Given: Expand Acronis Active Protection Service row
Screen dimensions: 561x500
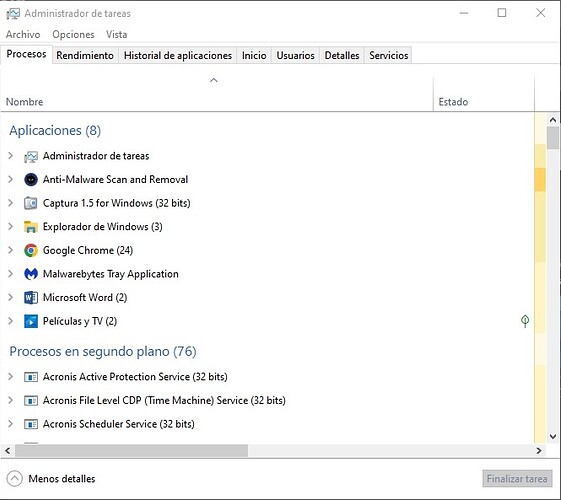Looking at the screenshot, I should (11, 377).
